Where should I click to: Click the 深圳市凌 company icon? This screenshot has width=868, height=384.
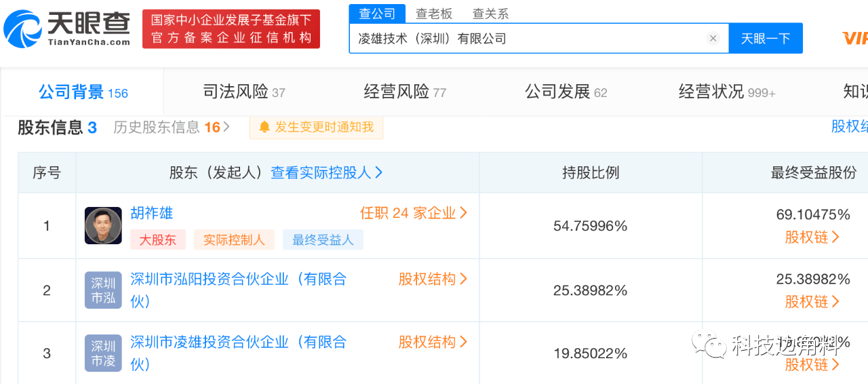[103, 353]
